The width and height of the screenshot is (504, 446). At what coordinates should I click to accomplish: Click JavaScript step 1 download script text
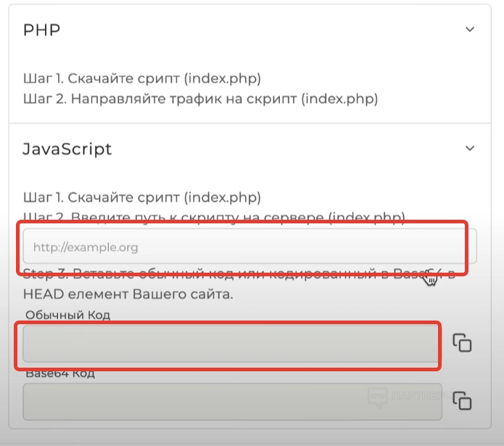click(x=141, y=197)
